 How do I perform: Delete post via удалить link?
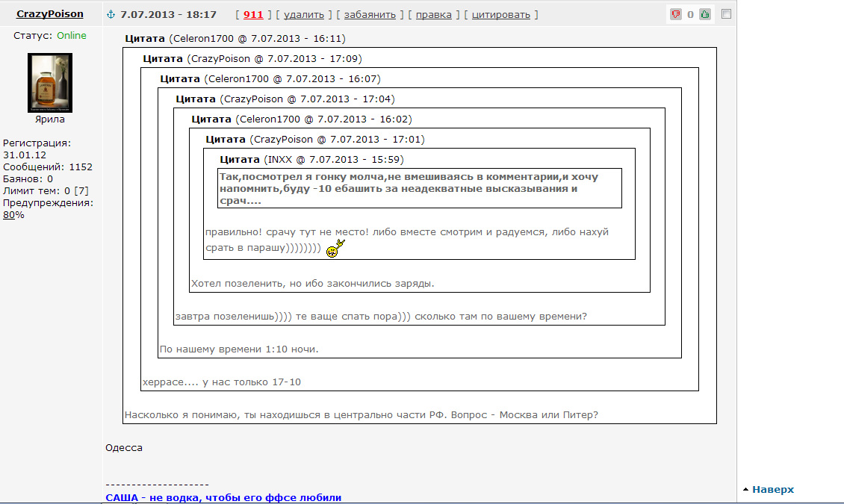303,15
